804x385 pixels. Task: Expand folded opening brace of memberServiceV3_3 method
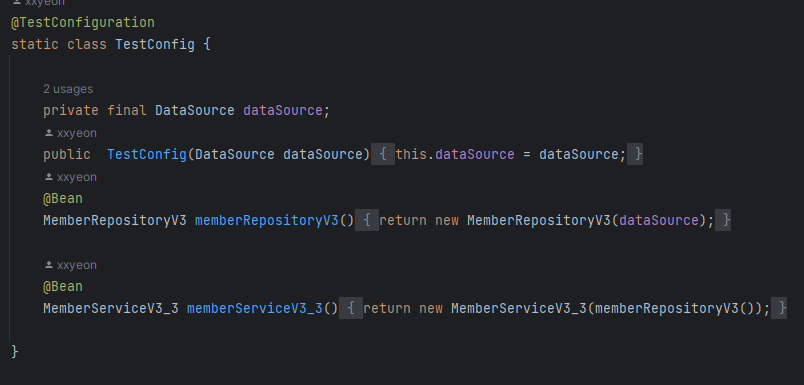point(351,309)
